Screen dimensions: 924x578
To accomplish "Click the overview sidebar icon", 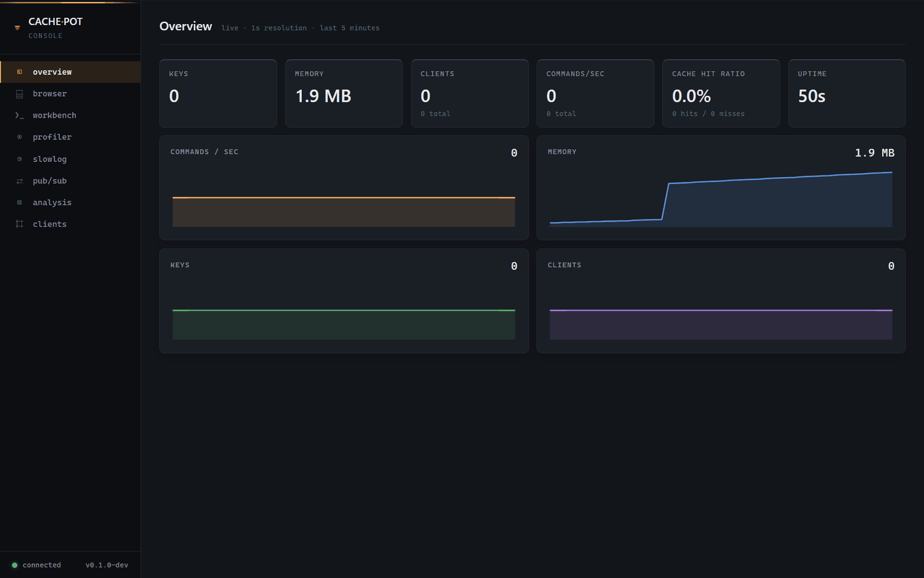I will (20, 72).
